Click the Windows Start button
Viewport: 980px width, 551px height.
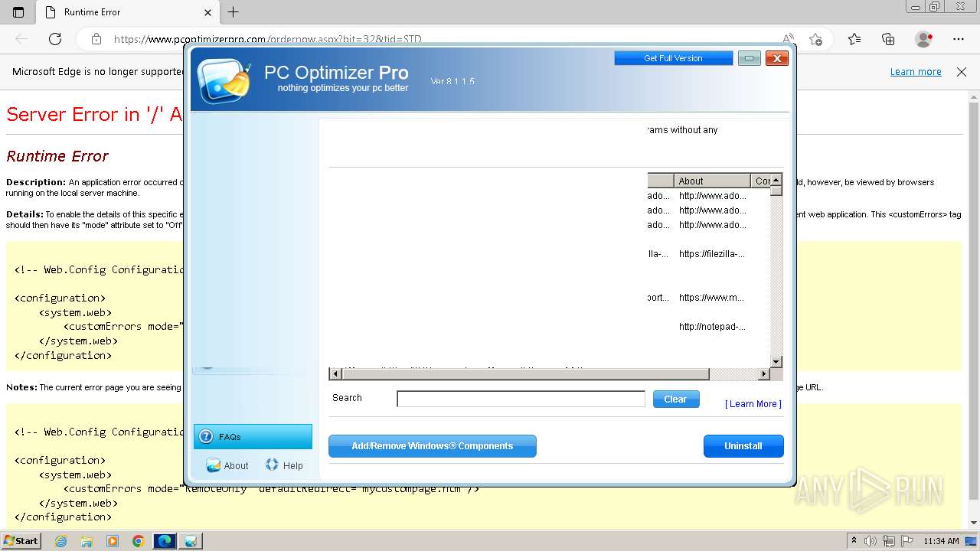21,540
